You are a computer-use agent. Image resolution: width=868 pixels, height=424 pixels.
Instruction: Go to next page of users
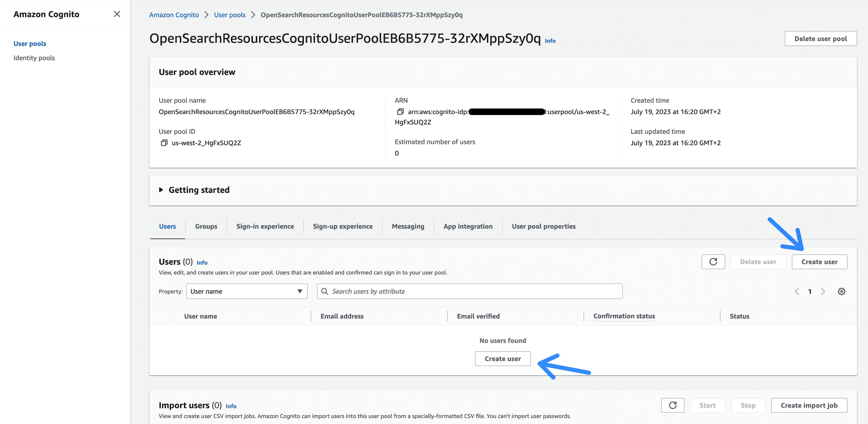click(x=823, y=291)
